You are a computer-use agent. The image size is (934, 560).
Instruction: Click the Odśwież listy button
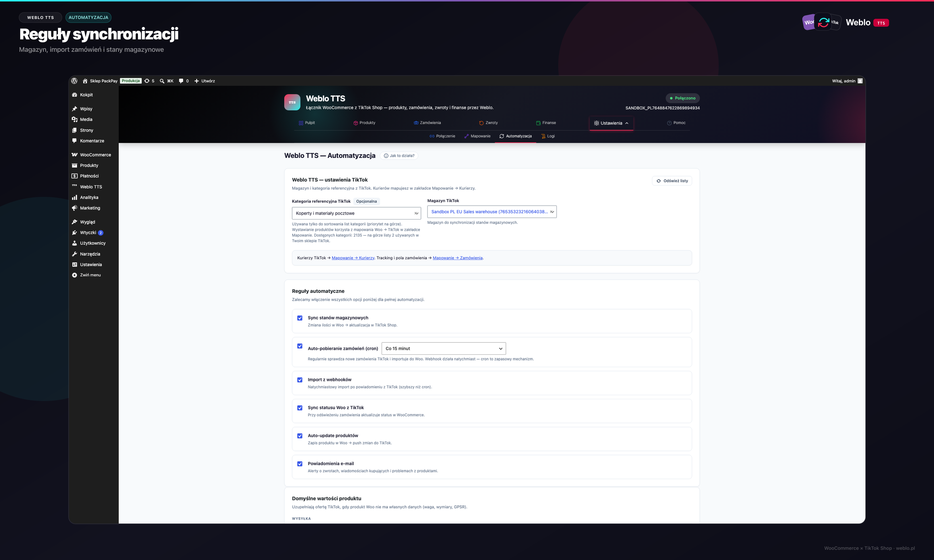pyautogui.click(x=672, y=181)
